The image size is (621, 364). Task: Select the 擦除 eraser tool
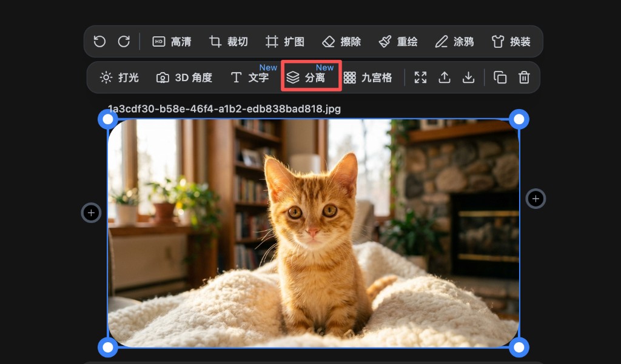coord(342,41)
